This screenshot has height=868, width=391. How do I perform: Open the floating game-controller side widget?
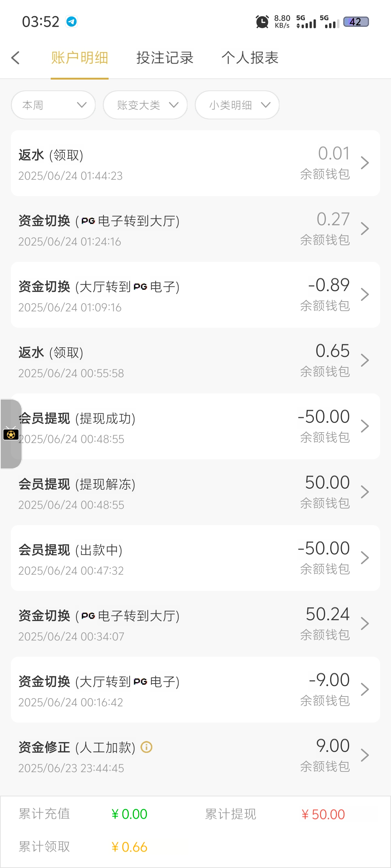click(11, 434)
